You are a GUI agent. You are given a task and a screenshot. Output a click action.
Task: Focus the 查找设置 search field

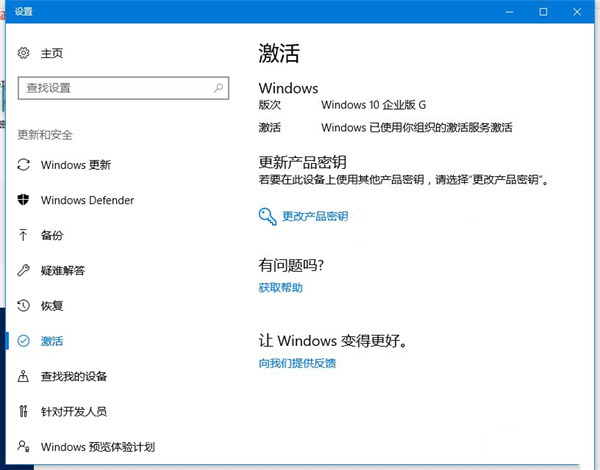[115, 88]
